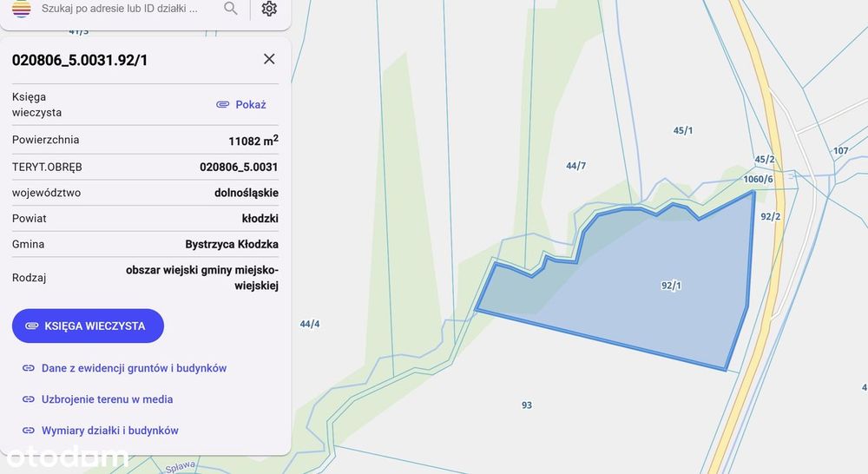The height and width of the screenshot is (474, 868).
Task: Click the Bystrzyca Kłodzka gmina value
Action: [x=232, y=244]
